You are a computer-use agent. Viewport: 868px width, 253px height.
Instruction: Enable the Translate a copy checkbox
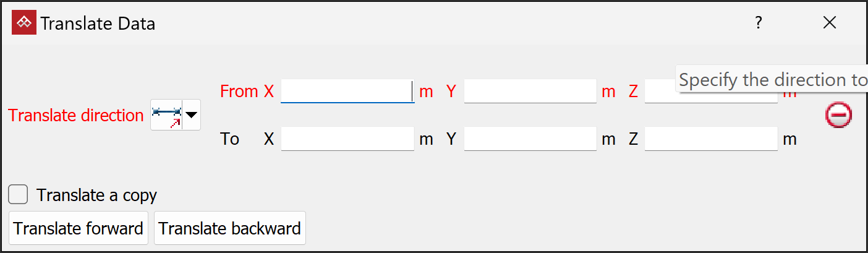[x=18, y=195]
